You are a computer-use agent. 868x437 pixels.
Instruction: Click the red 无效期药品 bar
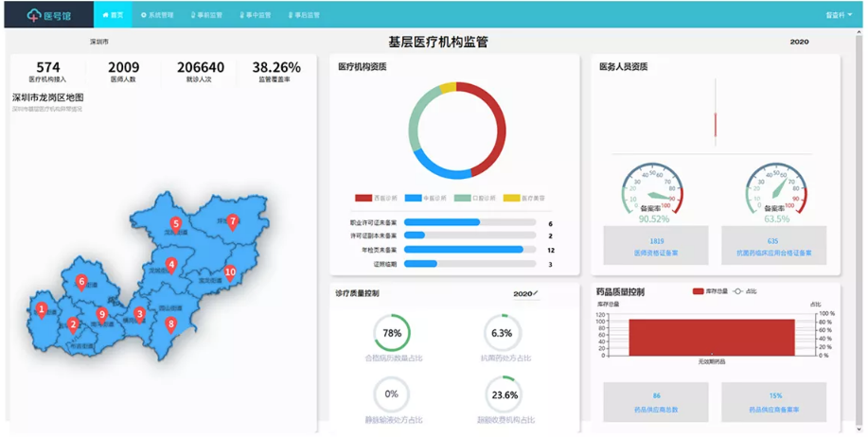click(711, 338)
